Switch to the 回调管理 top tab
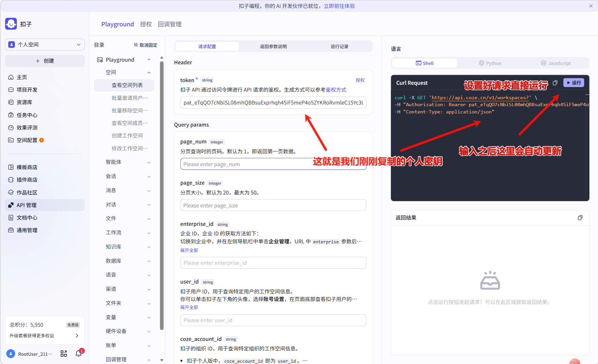 click(170, 24)
